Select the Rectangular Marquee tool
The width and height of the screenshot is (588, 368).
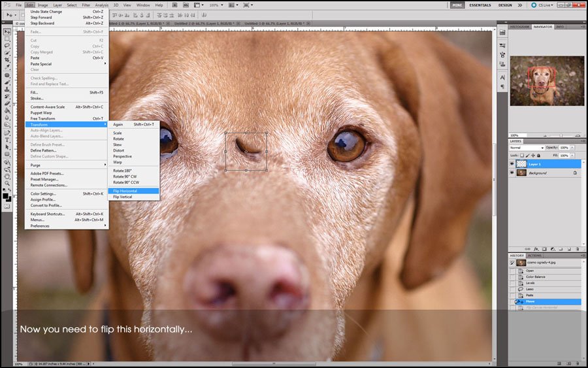tap(7, 39)
